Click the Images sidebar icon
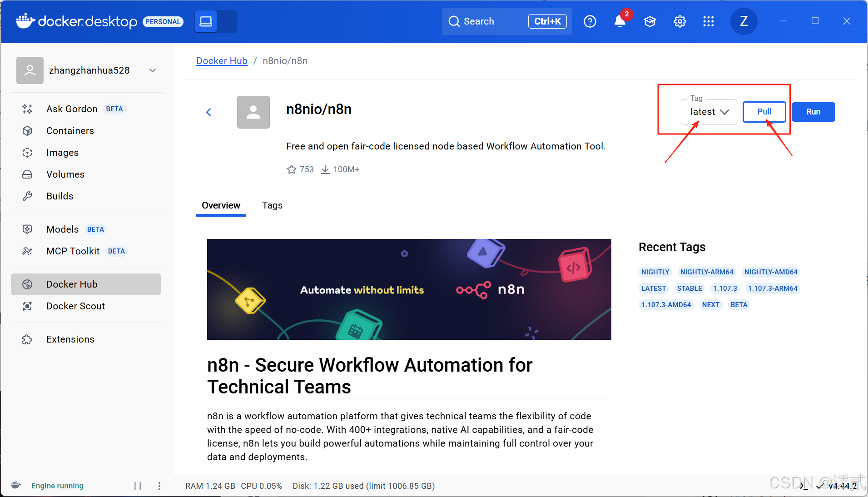 coord(27,153)
